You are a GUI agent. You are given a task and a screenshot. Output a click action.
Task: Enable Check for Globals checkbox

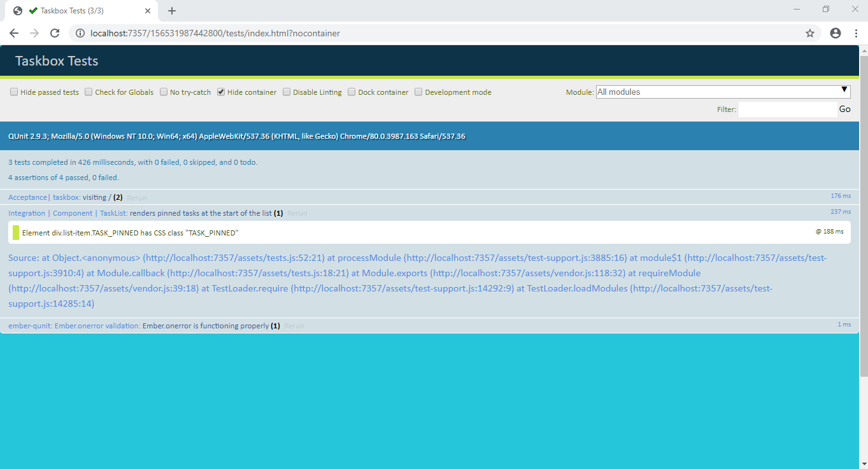click(x=89, y=92)
